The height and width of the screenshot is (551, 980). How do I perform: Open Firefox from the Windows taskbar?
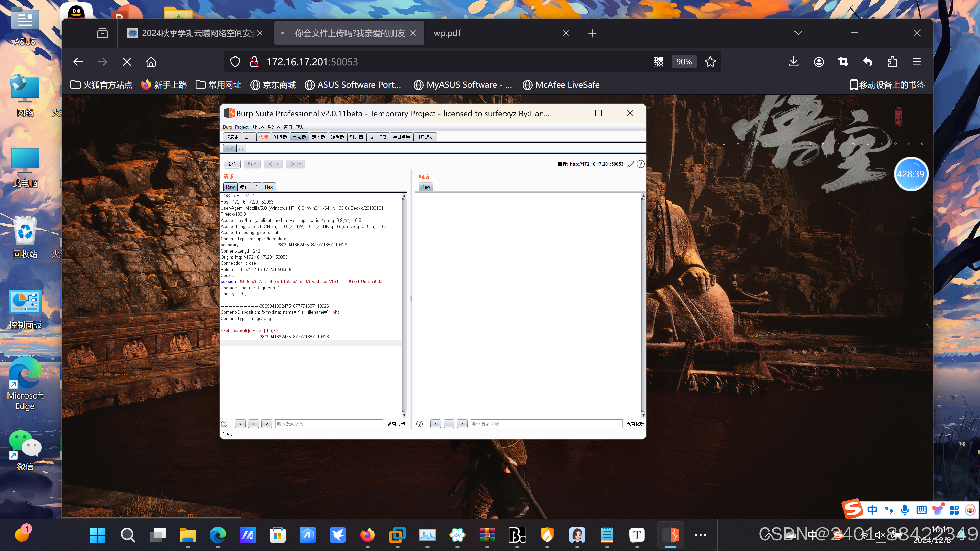click(x=367, y=535)
